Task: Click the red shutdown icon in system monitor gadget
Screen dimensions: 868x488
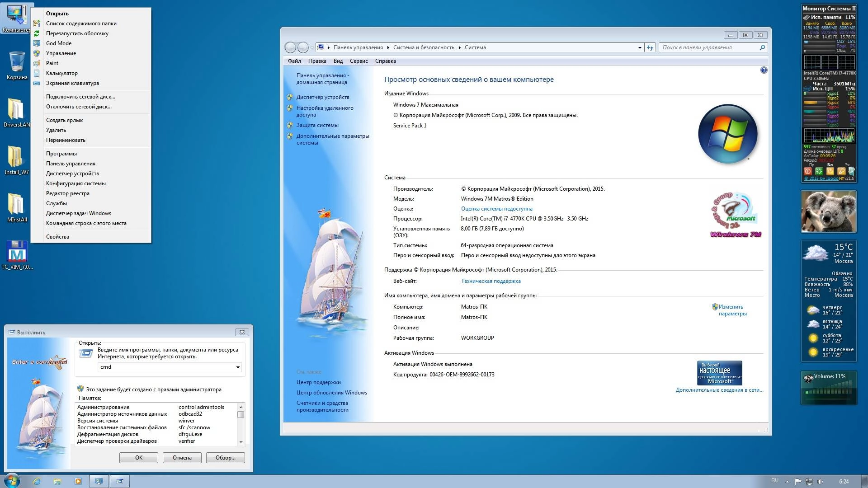Action: (x=808, y=171)
